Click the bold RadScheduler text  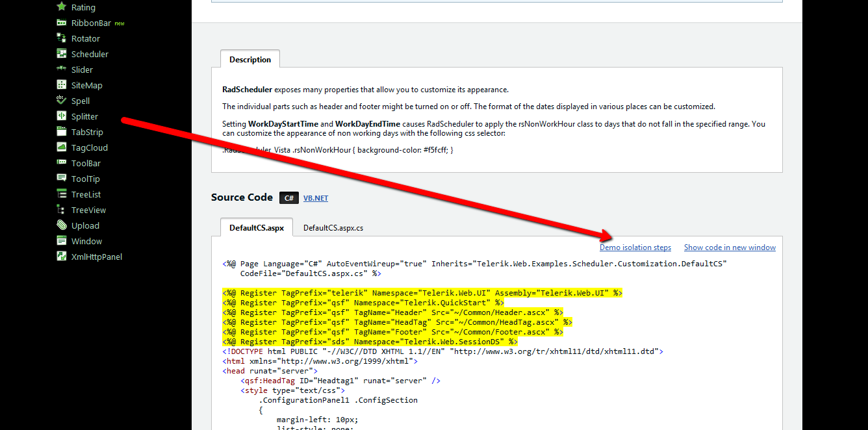pyautogui.click(x=247, y=90)
